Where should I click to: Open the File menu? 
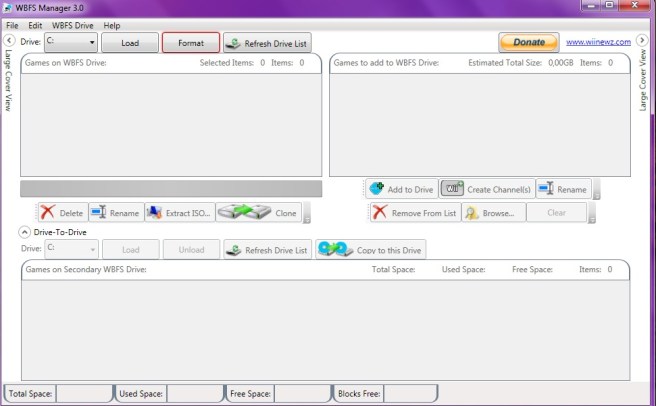[x=12, y=25]
